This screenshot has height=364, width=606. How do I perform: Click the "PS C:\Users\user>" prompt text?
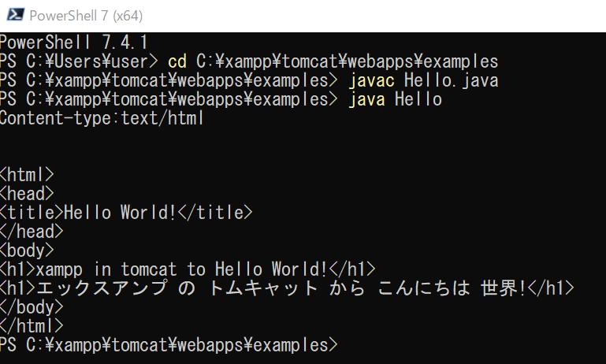(x=79, y=61)
